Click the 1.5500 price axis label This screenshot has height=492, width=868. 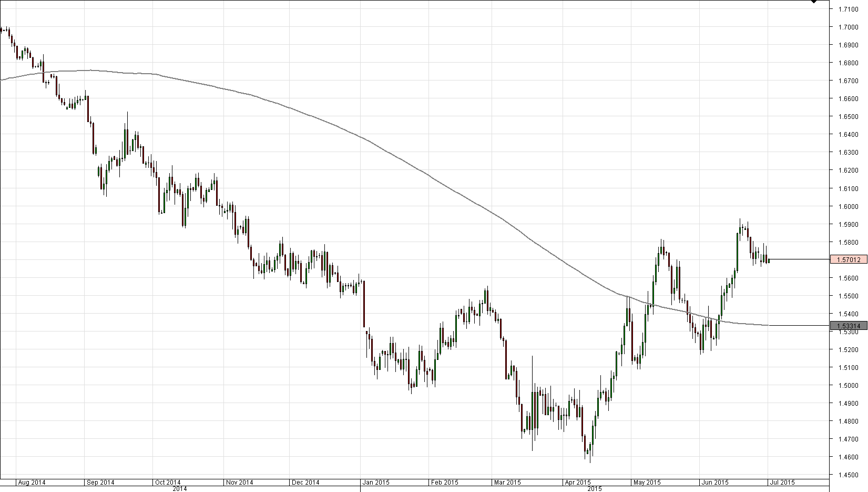(x=849, y=296)
